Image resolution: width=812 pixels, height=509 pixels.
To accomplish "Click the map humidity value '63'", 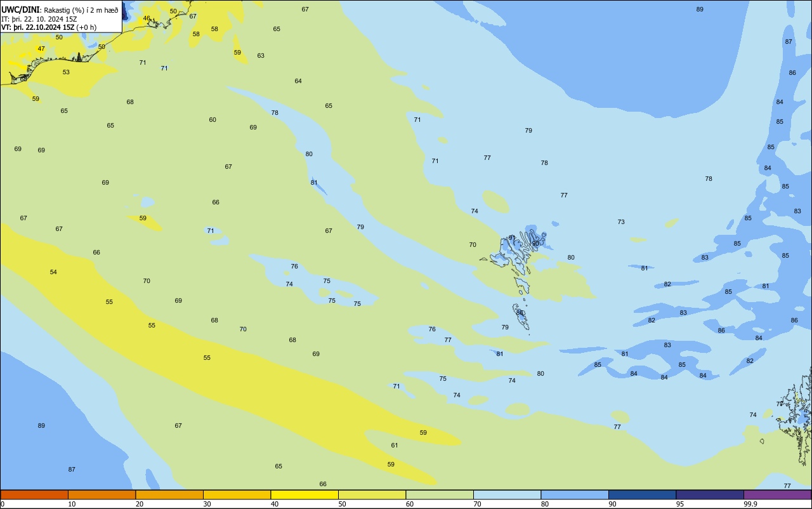I will (x=261, y=56).
